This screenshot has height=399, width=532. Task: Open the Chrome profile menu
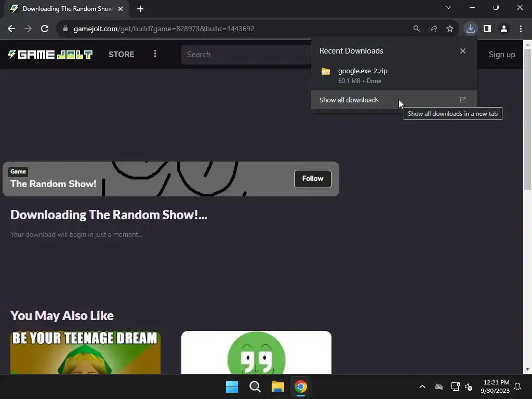[504, 29]
